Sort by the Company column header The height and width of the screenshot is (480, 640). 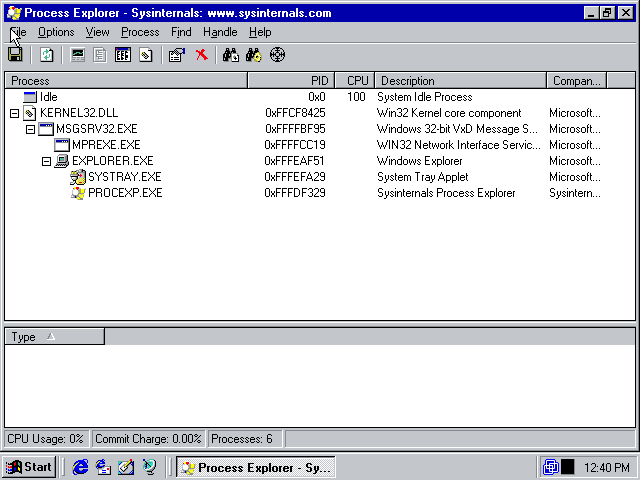[x=577, y=81]
